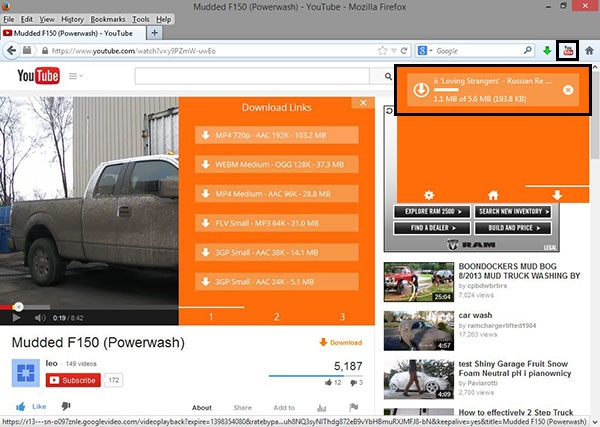Bookmark page with the star icon
This screenshot has width=600, height=427.
[x=382, y=51]
